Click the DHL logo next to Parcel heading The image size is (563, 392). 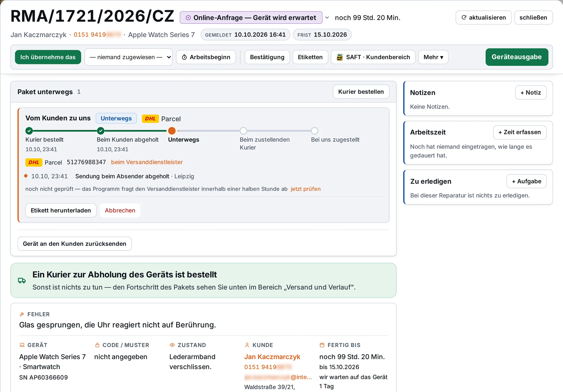point(150,119)
